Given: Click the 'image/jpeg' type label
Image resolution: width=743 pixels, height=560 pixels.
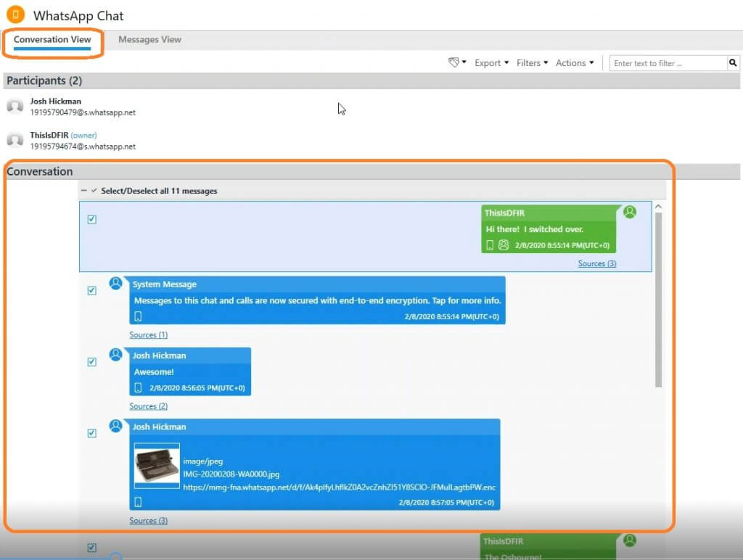Looking at the screenshot, I should pos(203,461).
